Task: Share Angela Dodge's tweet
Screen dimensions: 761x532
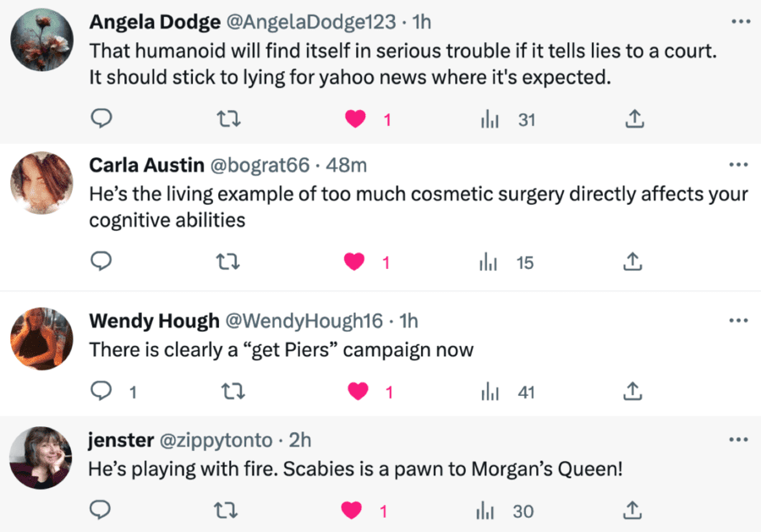Action: [633, 119]
